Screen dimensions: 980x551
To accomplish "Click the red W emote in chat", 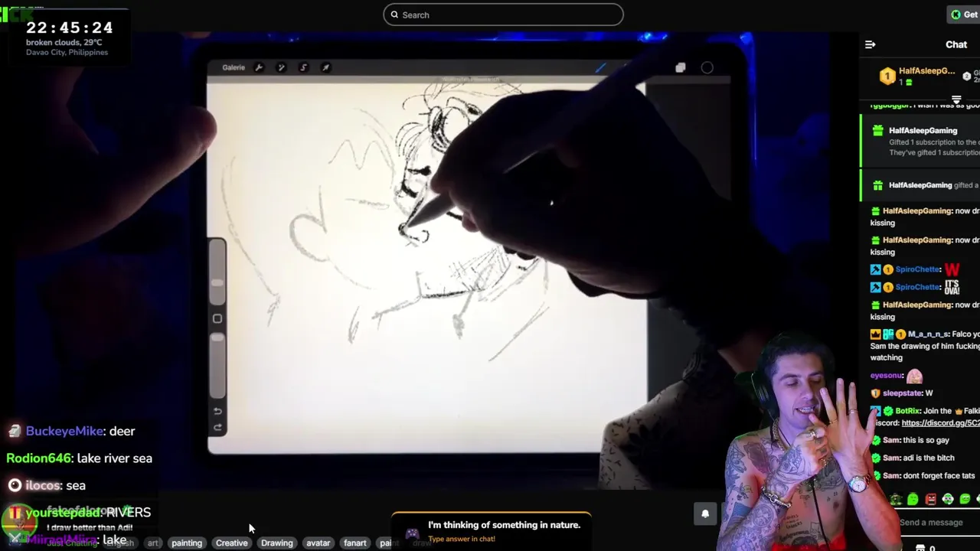I will tap(952, 269).
